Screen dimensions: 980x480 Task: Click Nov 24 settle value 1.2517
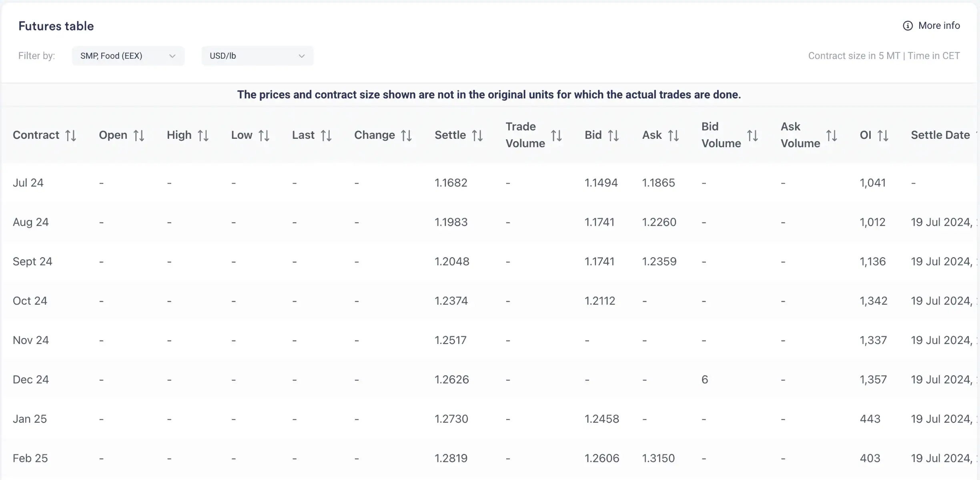[451, 340]
